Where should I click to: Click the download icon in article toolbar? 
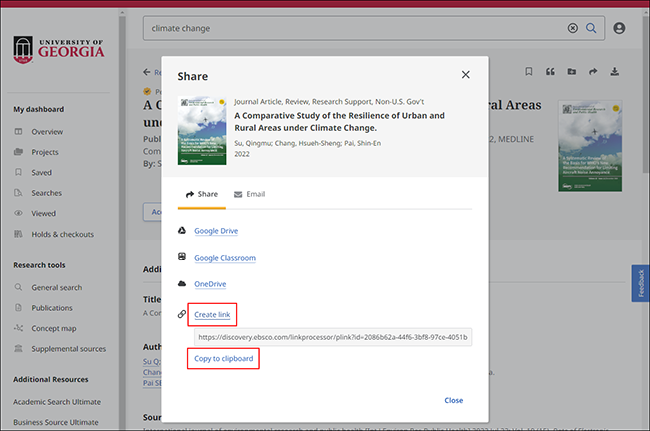614,72
